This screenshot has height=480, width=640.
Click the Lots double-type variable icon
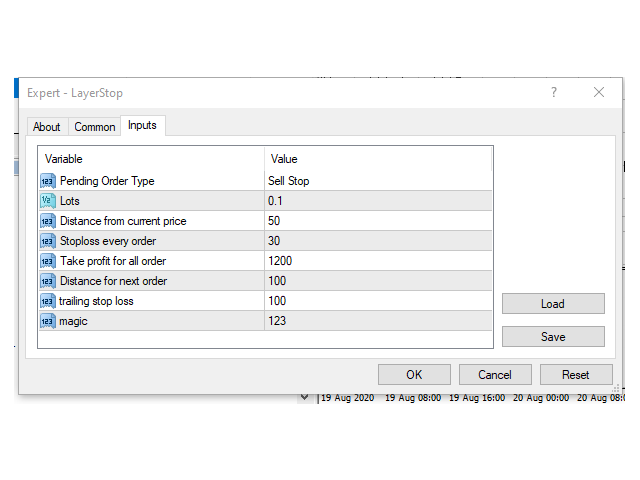coord(47,201)
